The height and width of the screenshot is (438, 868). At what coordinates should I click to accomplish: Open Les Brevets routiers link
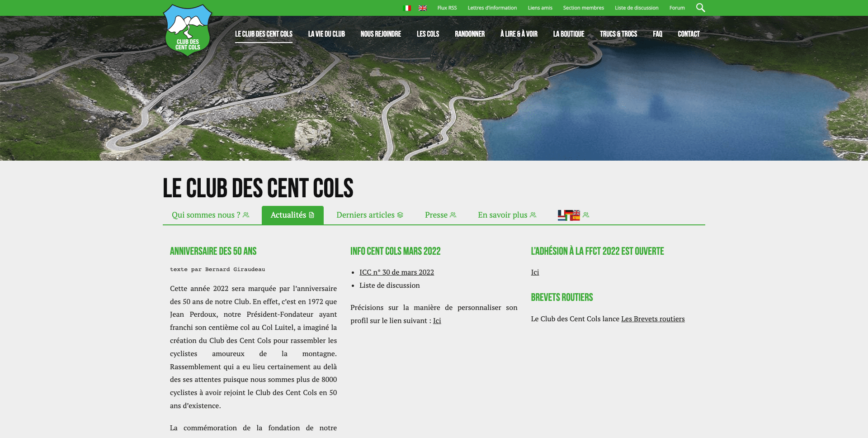(x=653, y=319)
